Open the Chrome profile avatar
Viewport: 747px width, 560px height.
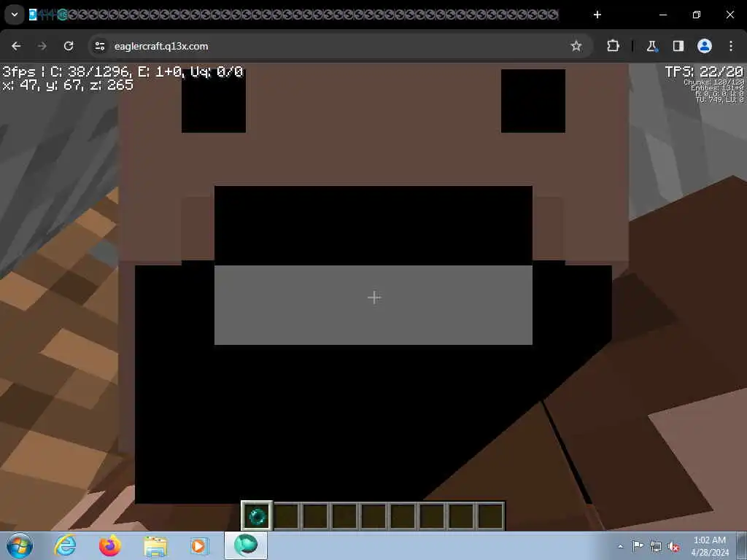point(705,46)
